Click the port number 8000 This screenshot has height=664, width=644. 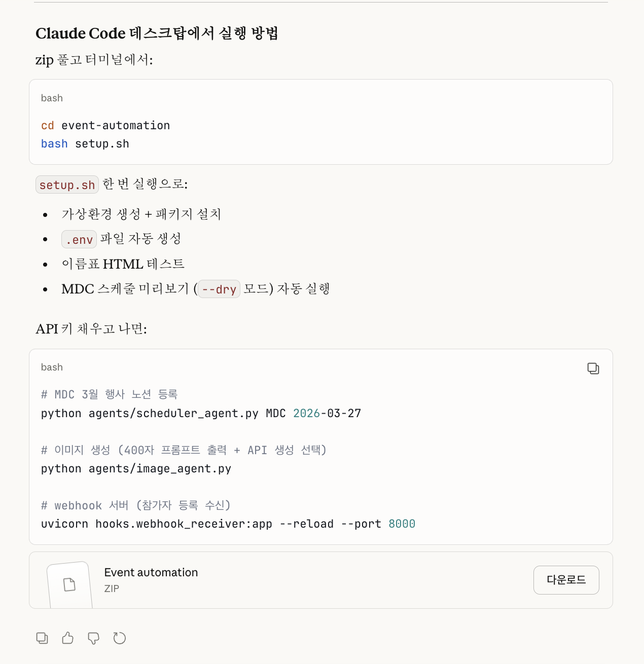(402, 524)
